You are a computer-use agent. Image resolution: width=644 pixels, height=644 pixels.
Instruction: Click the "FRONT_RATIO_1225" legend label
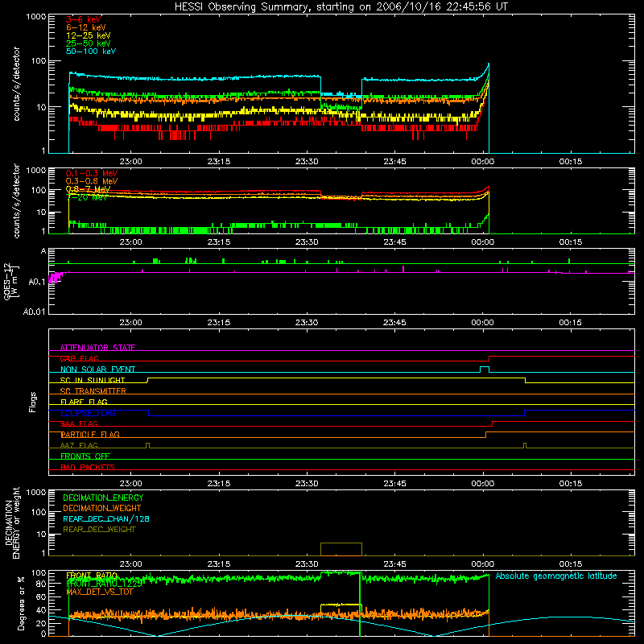coord(105,584)
